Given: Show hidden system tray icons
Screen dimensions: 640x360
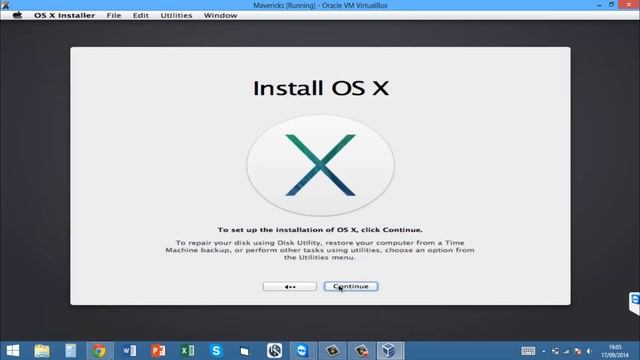Looking at the screenshot, I should pos(544,351).
